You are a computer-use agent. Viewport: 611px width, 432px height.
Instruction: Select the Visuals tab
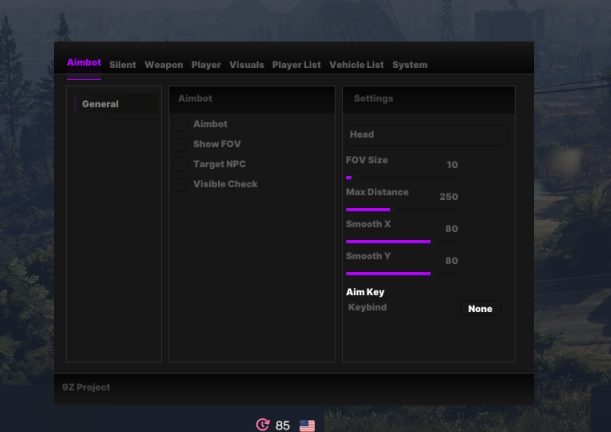[x=246, y=65]
